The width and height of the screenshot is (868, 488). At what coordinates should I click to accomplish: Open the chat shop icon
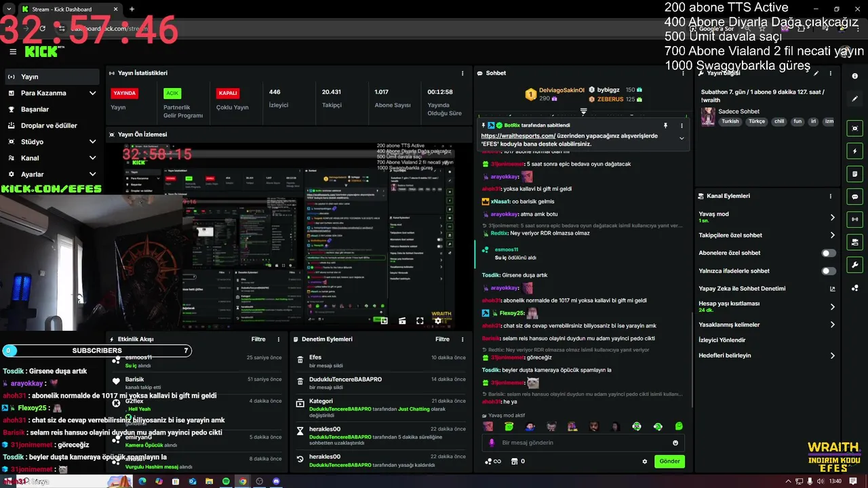pyautogui.click(x=517, y=462)
